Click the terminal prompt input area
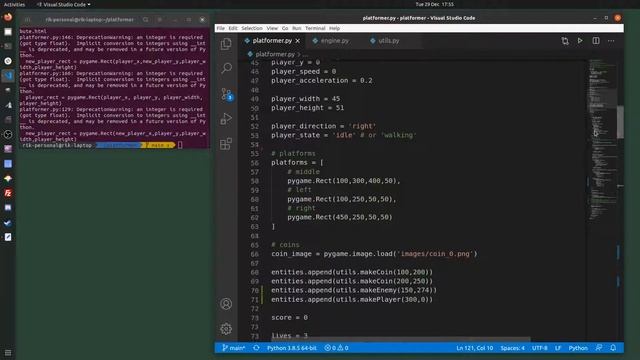Viewport: 640px width, 360px height. [x=180, y=145]
